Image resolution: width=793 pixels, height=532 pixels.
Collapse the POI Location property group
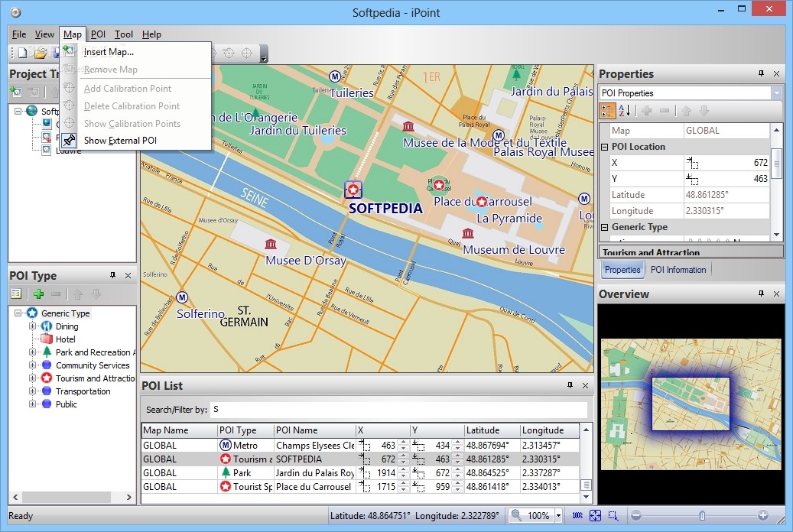[x=604, y=148]
